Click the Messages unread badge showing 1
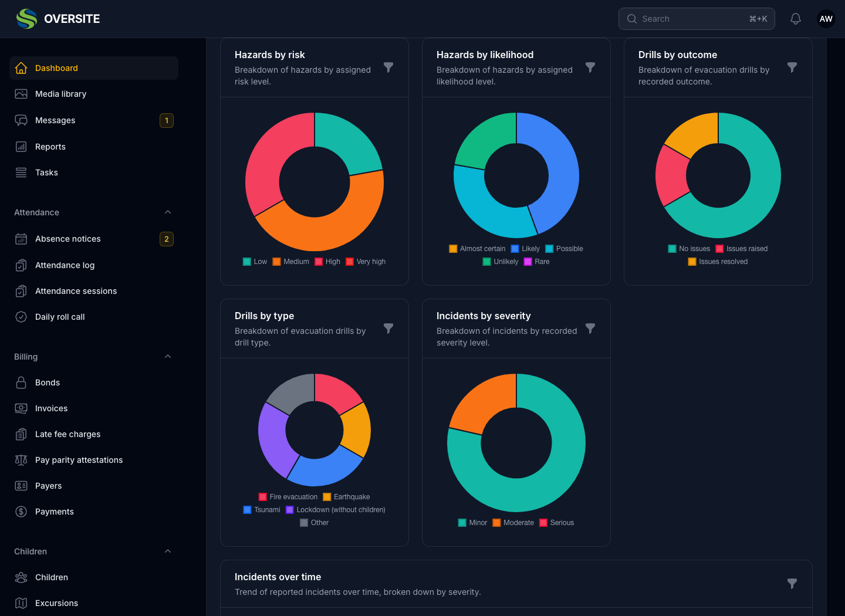 pyautogui.click(x=167, y=120)
